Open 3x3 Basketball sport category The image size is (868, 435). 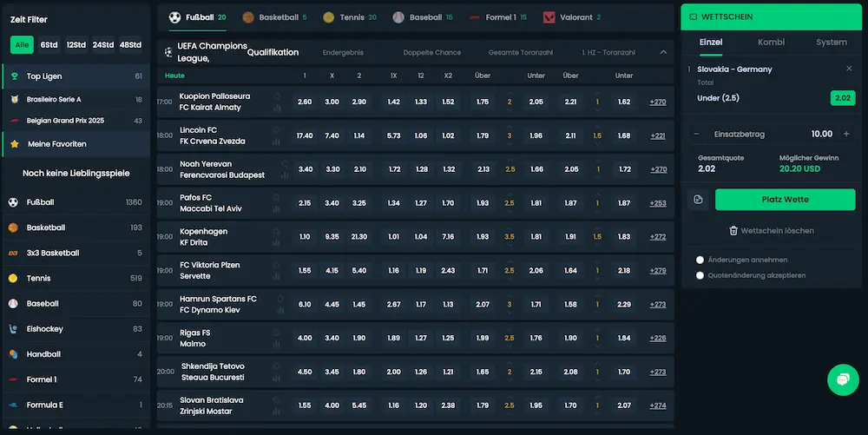pos(76,253)
